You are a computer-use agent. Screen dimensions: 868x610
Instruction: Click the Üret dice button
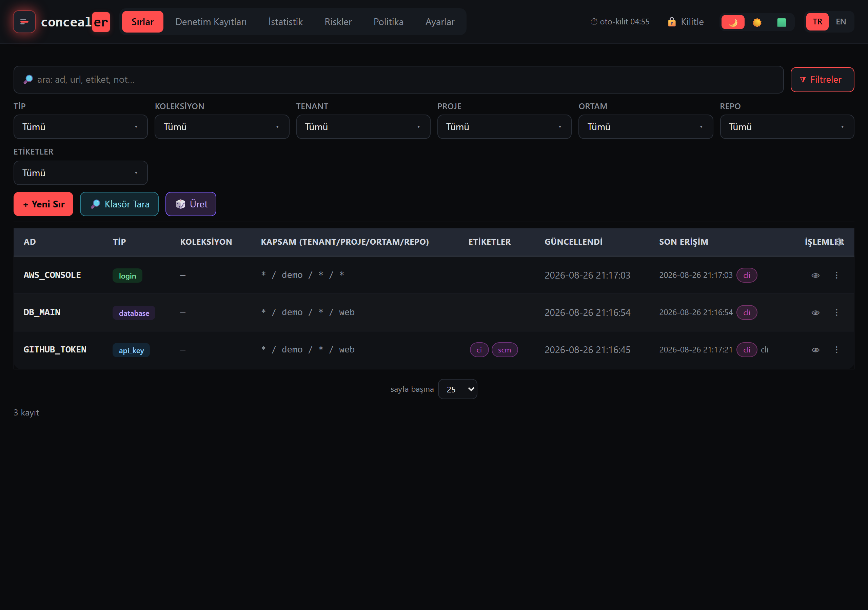point(191,204)
